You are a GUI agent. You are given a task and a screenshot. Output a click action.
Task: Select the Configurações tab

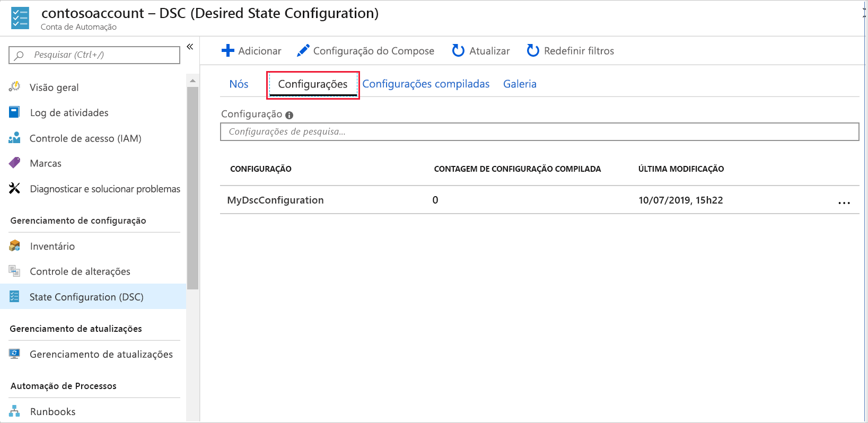[313, 84]
